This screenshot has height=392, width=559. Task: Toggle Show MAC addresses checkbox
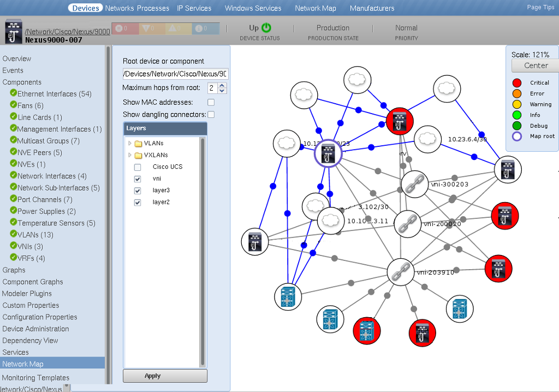(x=211, y=103)
